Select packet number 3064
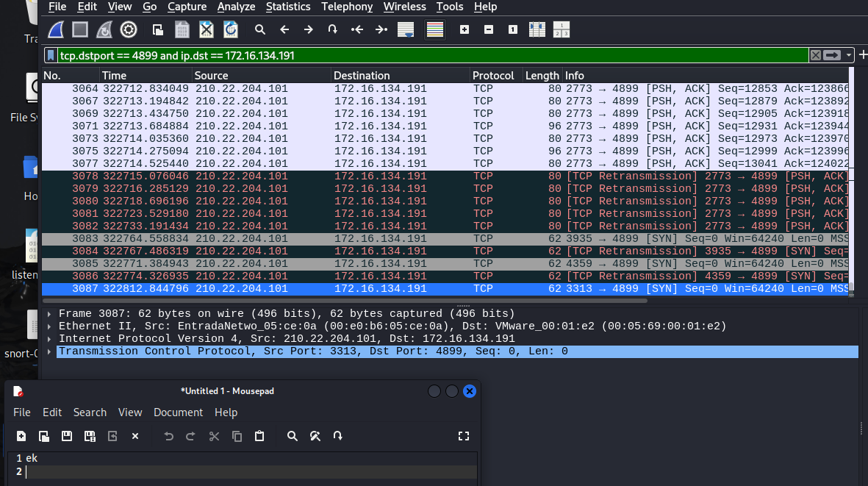The image size is (868, 486). click(445, 88)
